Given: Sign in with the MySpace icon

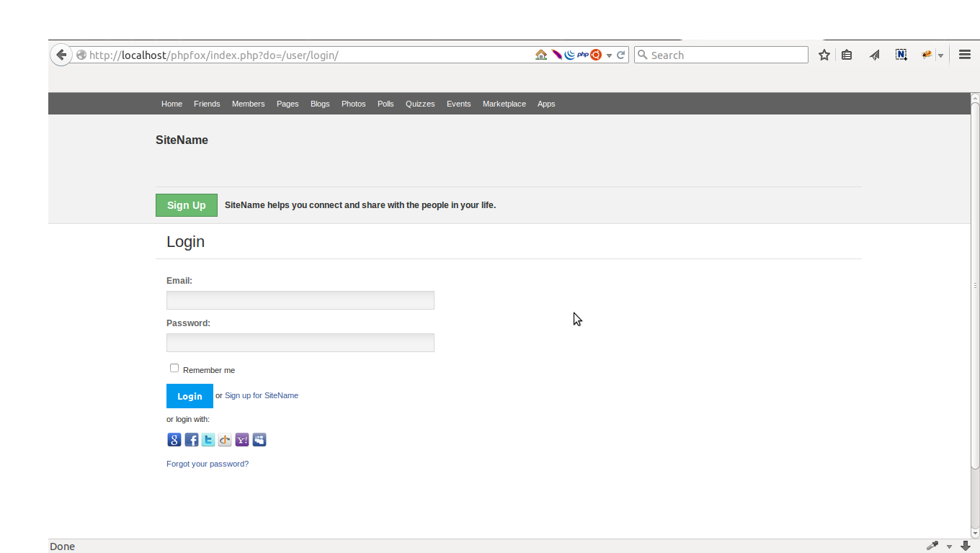Looking at the screenshot, I should point(259,440).
